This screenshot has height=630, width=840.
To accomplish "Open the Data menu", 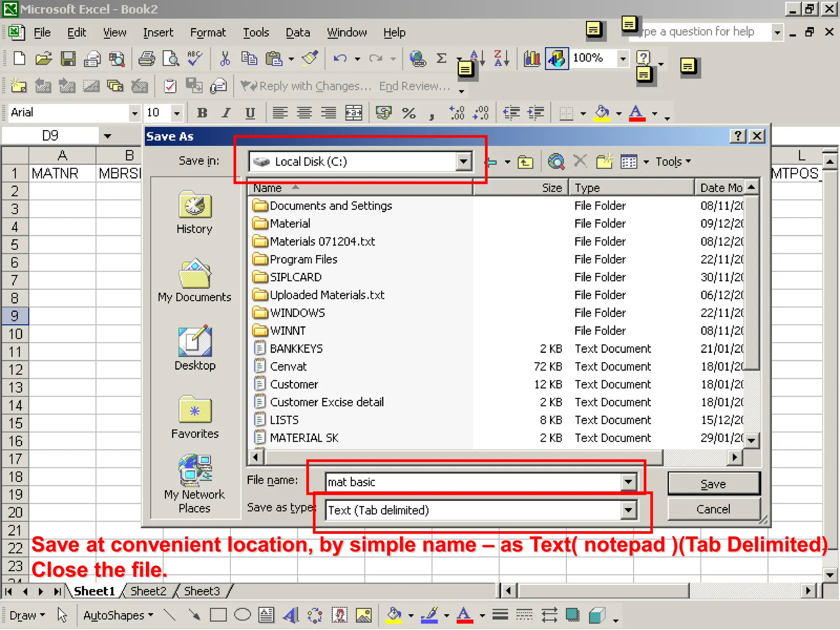I will [298, 32].
